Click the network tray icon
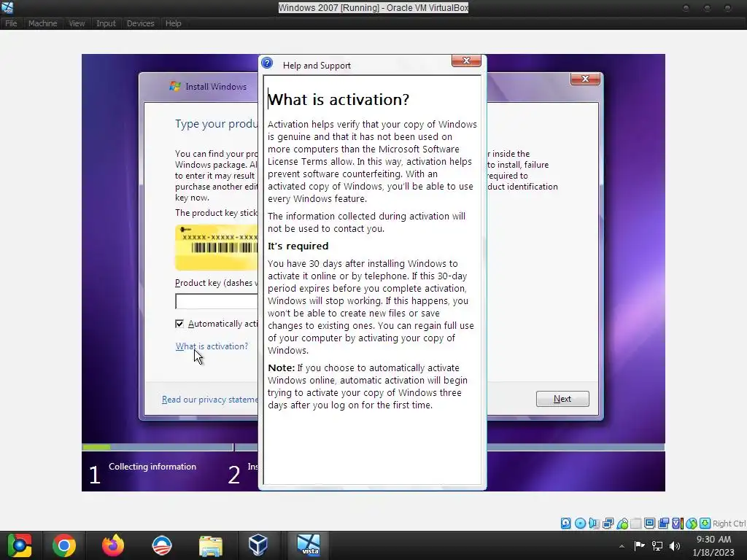 (x=657, y=545)
